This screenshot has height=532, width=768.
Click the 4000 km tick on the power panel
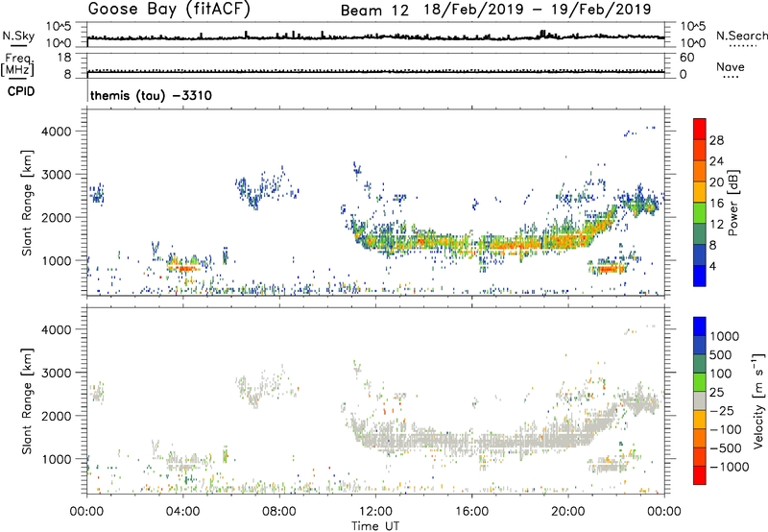(x=57, y=132)
